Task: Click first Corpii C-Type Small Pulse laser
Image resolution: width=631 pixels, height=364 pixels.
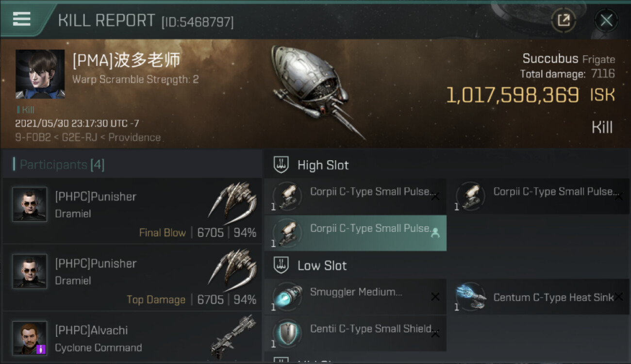Action: coord(355,196)
